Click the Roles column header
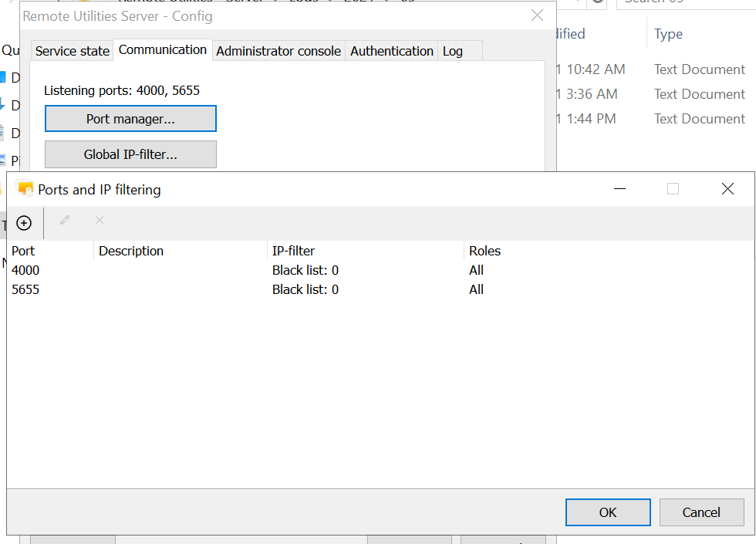This screenshot has width=756, height=544. pos(484,251)
